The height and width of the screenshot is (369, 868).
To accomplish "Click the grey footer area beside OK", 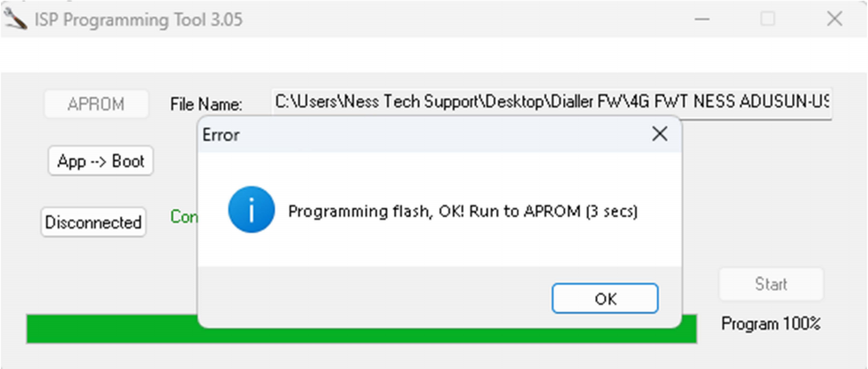I will coord(374,297).
